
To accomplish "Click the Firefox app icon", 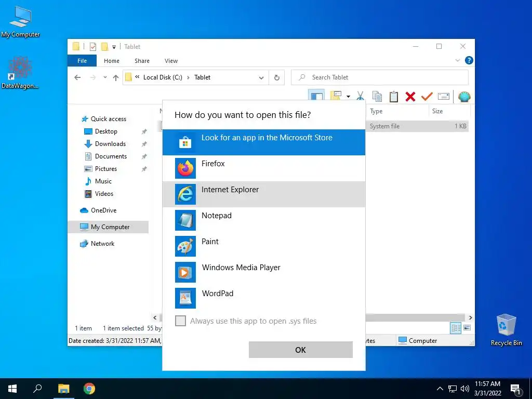I will point(185,168).
